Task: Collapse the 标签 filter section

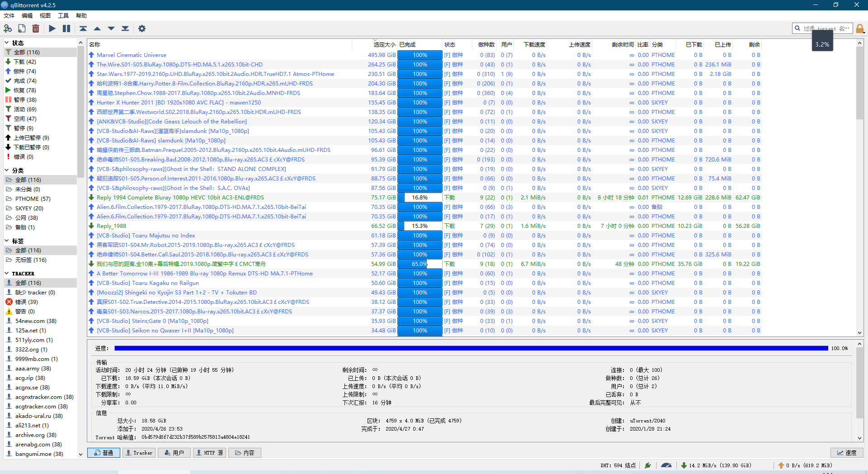Action: (x=7, y=241)
